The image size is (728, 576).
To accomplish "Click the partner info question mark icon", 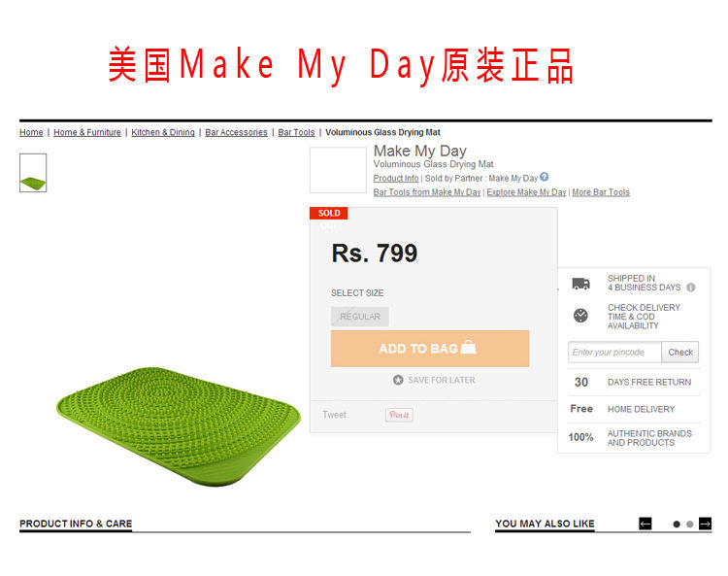I will [x=545, y=177].
